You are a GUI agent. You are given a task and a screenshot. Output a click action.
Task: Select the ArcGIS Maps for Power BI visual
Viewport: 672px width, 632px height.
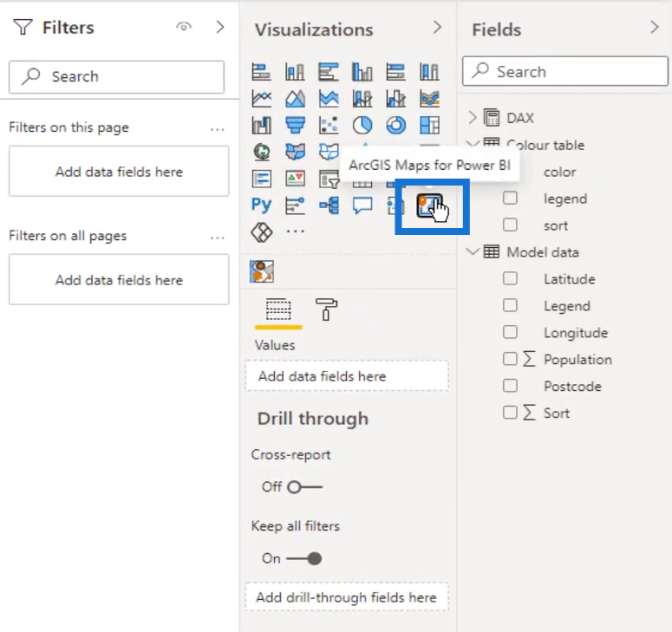(429, 205)
